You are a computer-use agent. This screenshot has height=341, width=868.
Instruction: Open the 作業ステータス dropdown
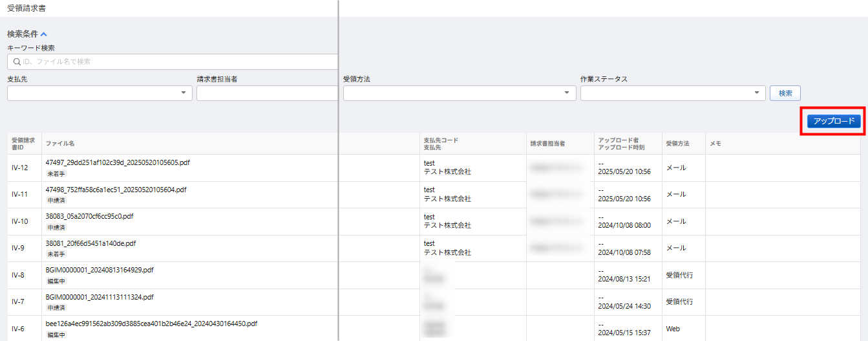point(673,93)
